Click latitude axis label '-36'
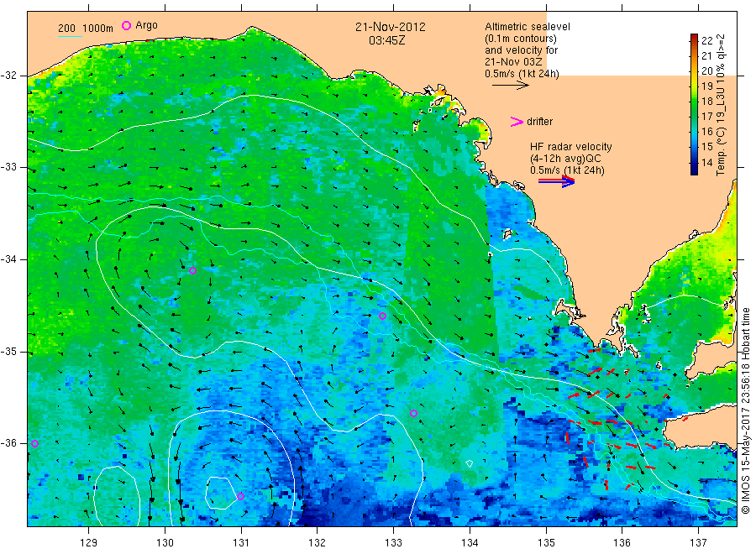 pos(9,443)
